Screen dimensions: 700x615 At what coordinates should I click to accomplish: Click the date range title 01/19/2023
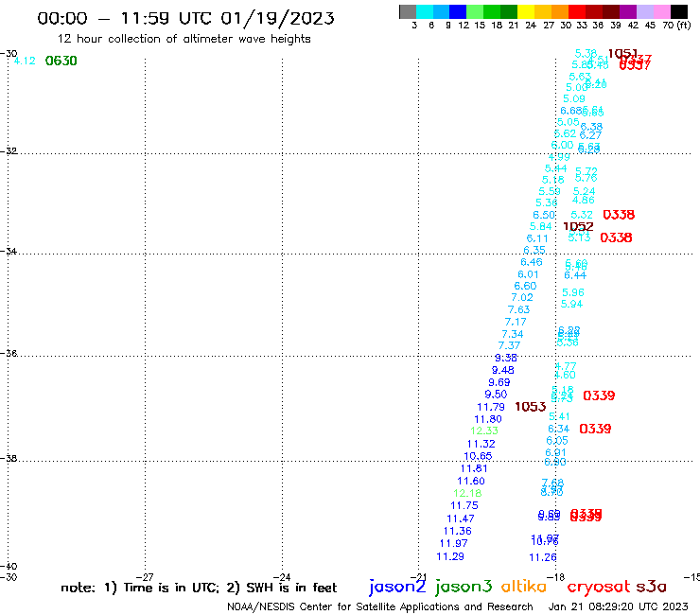pyautogui.click(x=277, y=18)
